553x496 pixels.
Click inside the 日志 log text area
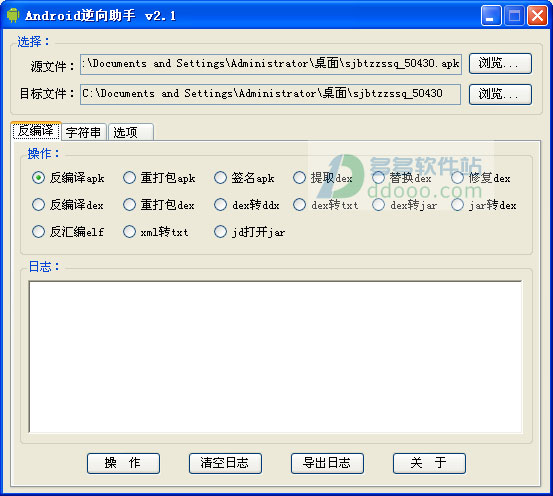coord(275,357)
